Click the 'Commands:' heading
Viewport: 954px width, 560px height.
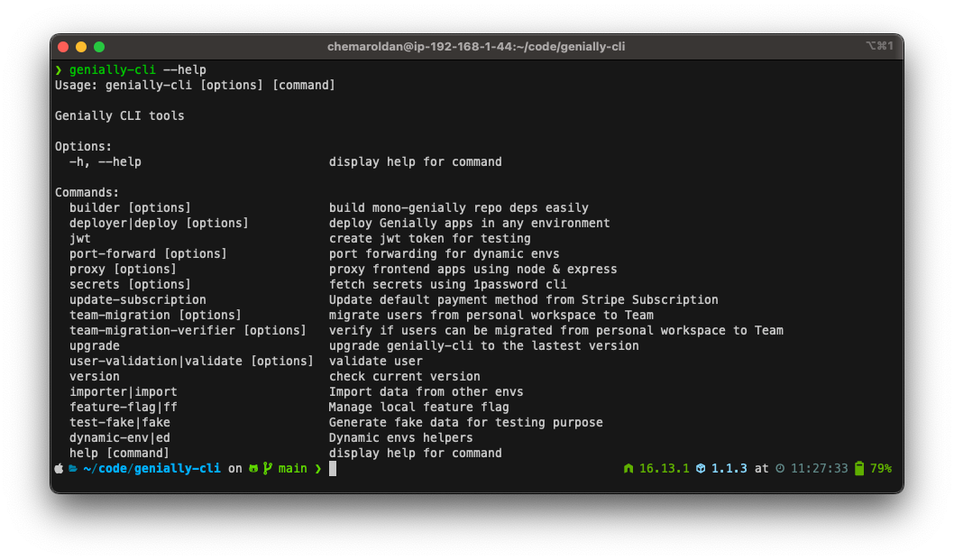click(87, 192)
